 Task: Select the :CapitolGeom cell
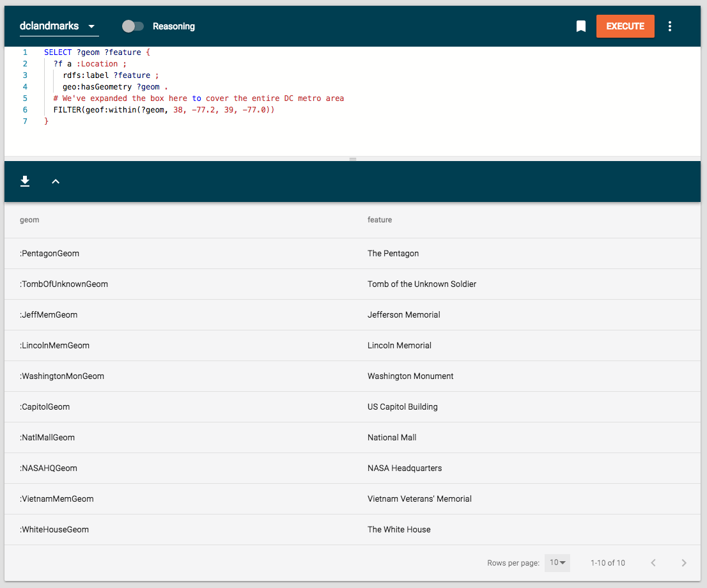click(x=45, y=406)
